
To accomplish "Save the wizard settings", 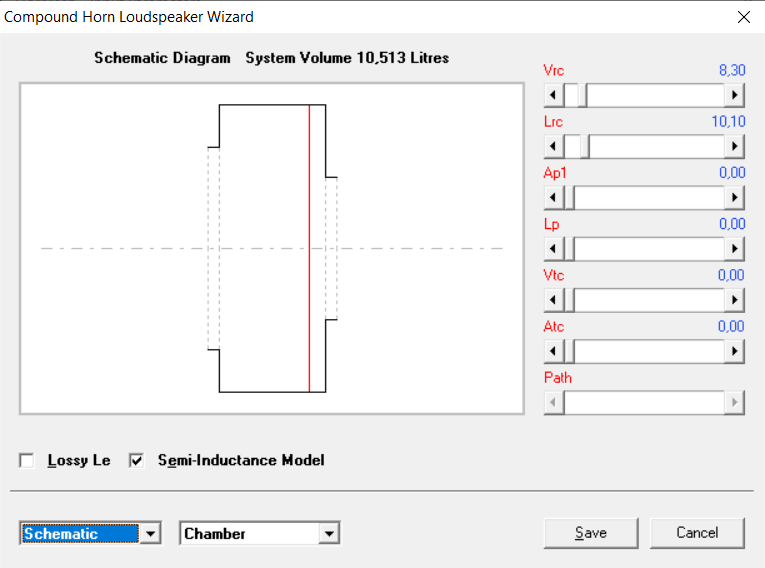I will [591, 533].
